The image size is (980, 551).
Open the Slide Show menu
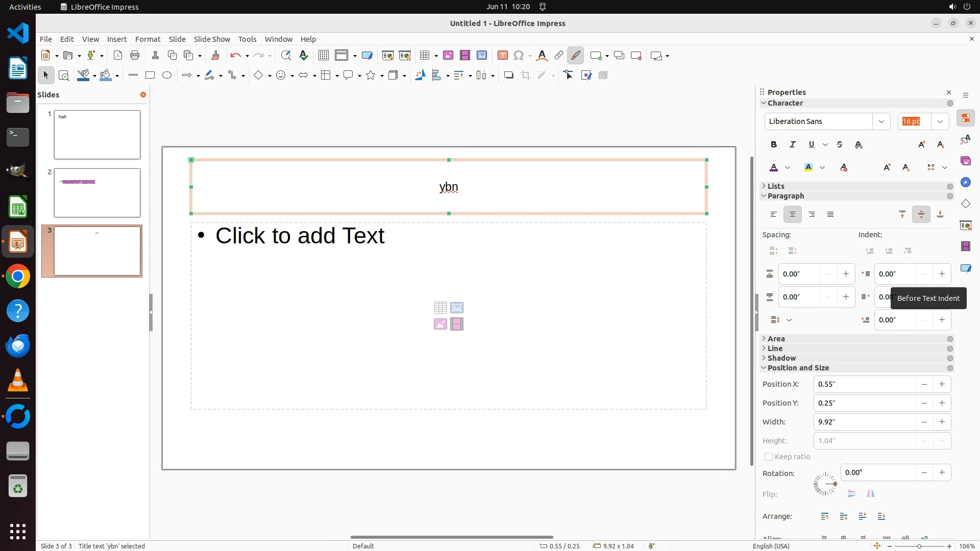(212, 39)
